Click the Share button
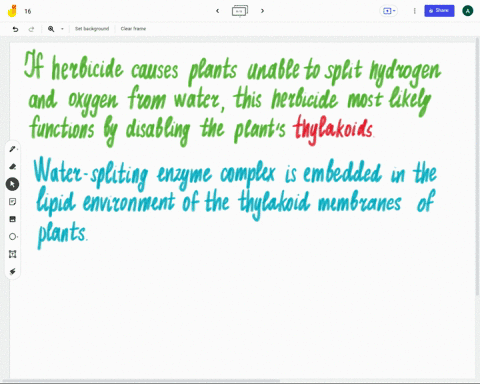 tap(439, 11)
